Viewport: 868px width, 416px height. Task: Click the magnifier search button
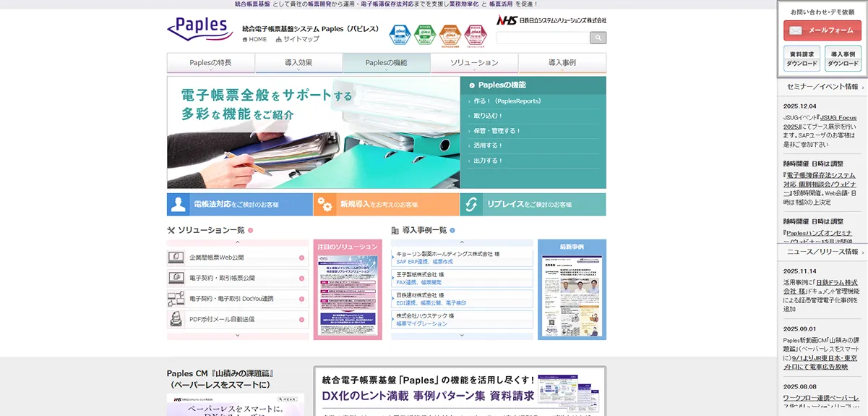598,38
